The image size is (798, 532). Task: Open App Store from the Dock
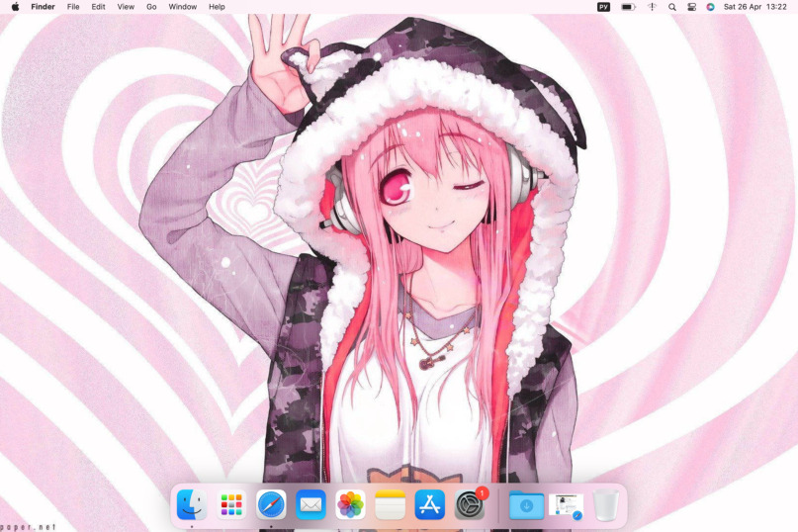[429, 504]
